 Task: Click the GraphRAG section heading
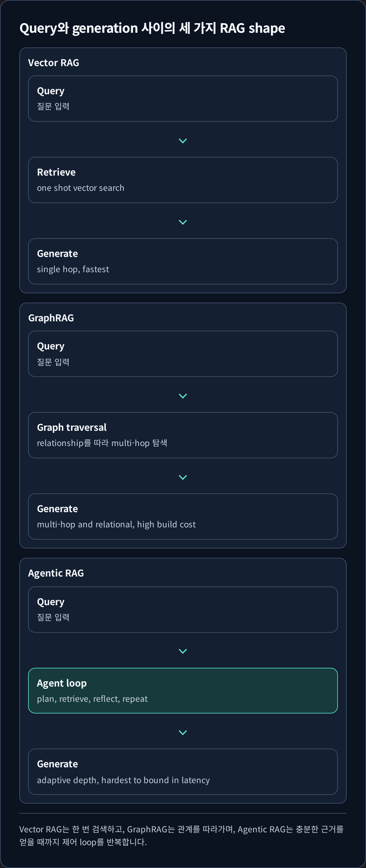click(x=51, y=318)
